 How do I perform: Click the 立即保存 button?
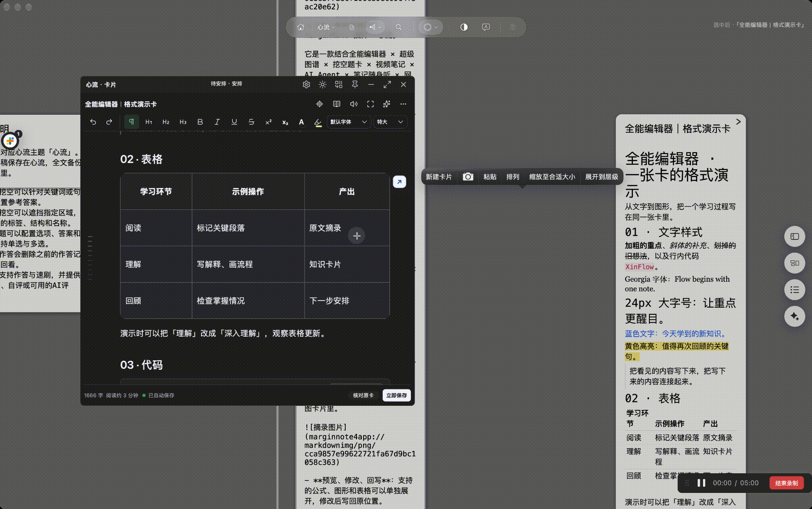coord(397,396)
